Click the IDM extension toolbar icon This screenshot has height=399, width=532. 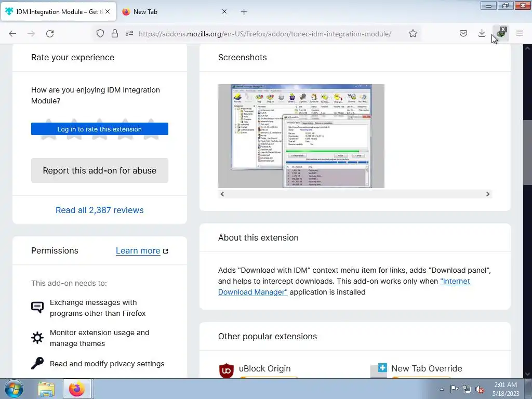501,33
